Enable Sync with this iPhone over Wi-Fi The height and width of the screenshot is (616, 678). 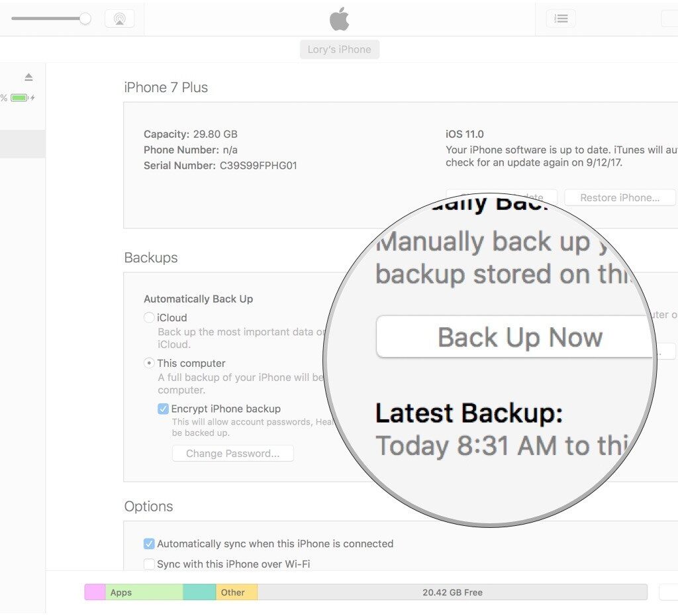click(x=150, y=564)
